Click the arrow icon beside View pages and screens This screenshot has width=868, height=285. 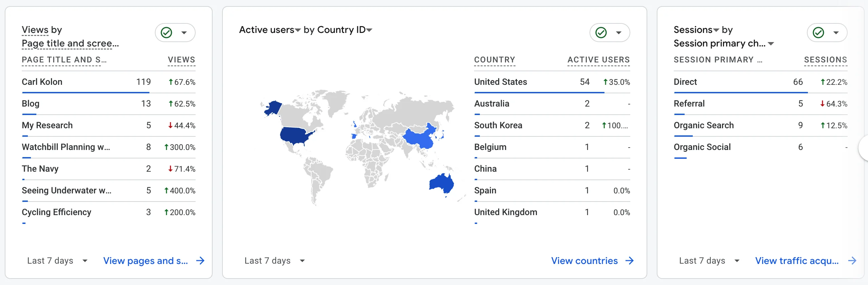tap(200, 261)
